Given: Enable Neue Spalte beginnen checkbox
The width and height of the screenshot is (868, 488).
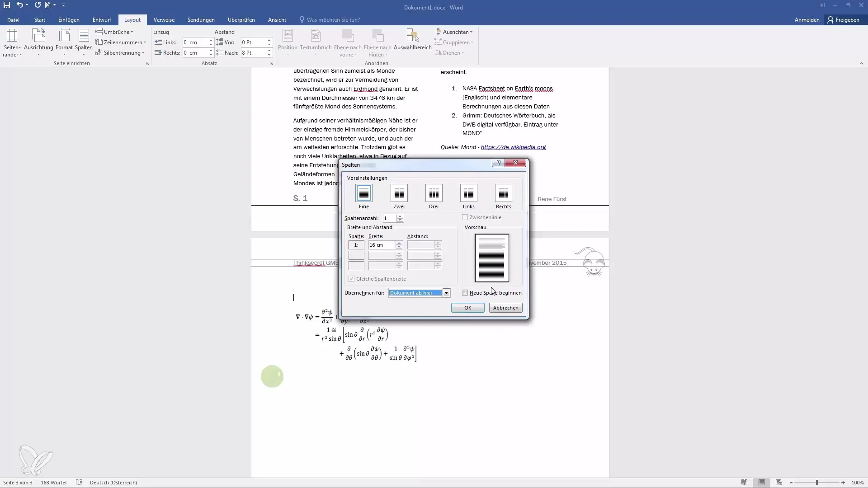Looking at the screenshot, I should pos(465,293).
